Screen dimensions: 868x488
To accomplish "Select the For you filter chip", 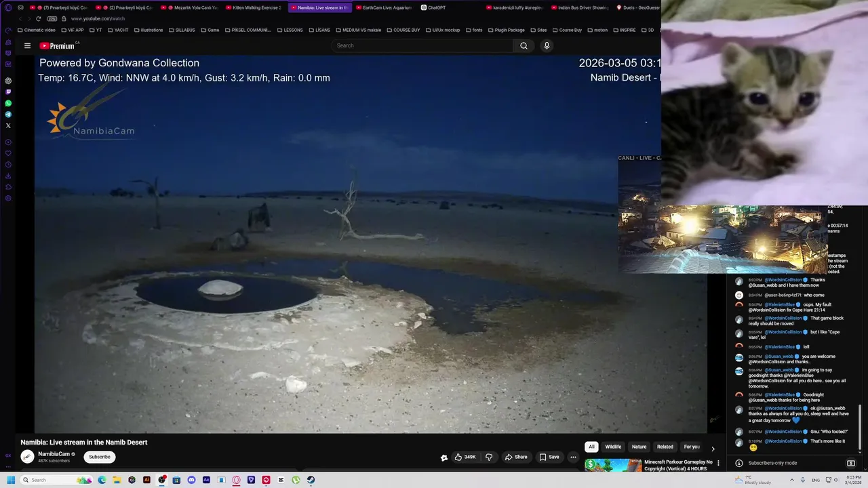I will point(692,447).
